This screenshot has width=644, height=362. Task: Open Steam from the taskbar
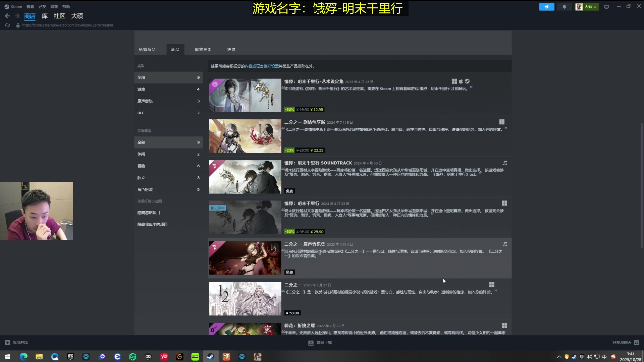click(x=211, y=356)
